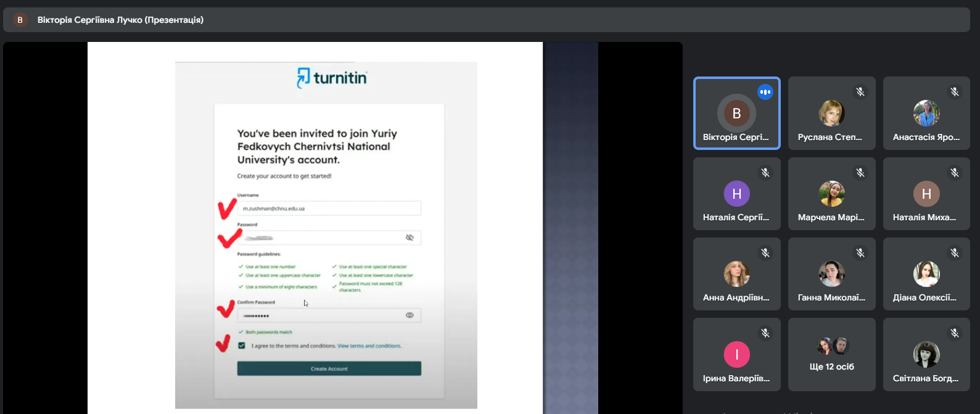Click the turnitin logo in the slide
This screenshot has height=414, width=980.
pos(332,78)
